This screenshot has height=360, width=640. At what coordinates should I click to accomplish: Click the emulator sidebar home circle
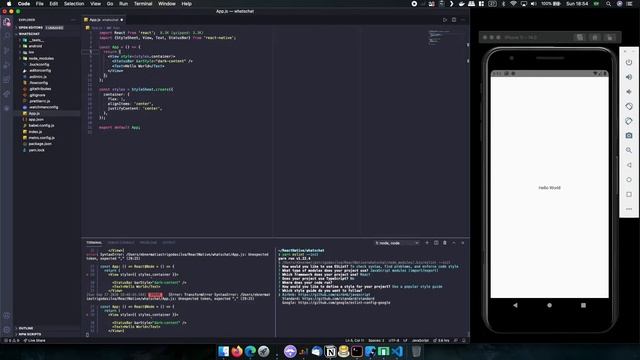click(x=629, y=180)
